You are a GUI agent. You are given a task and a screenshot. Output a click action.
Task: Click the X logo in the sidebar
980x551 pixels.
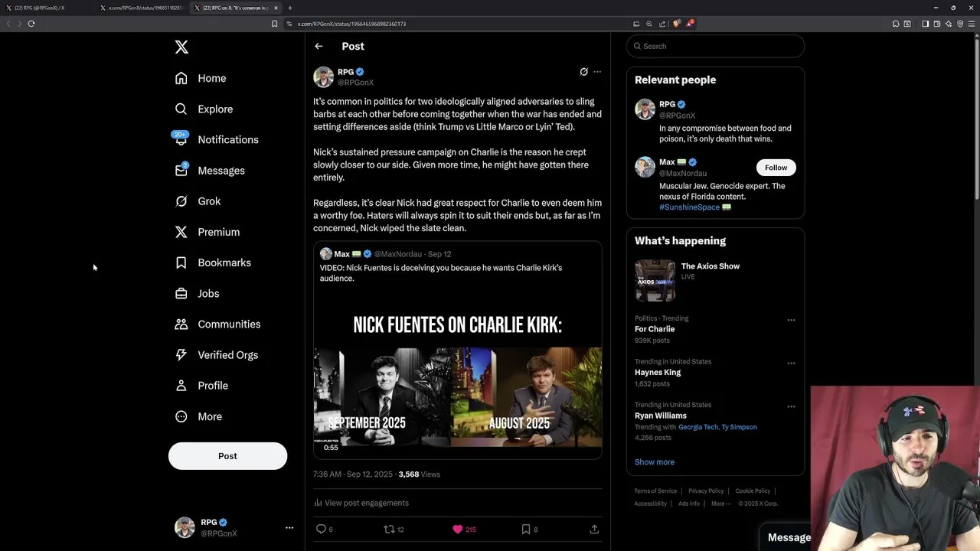click(181, 47)
